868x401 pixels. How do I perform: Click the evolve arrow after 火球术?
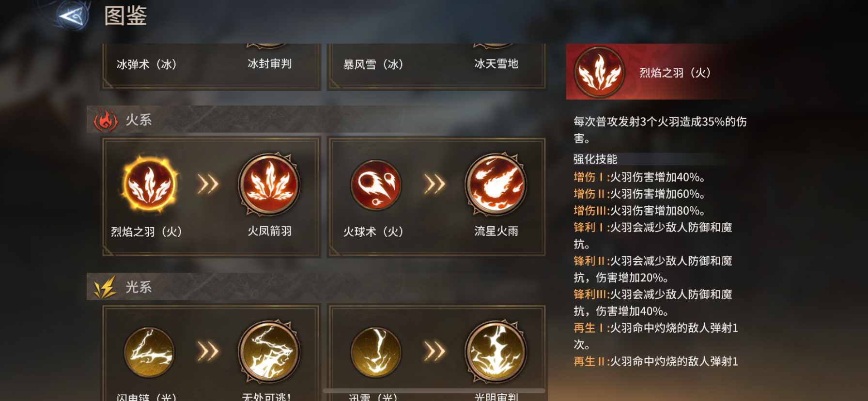click(x=435, y=185)
